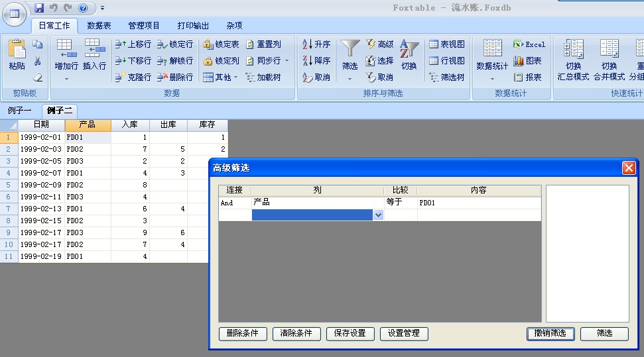
Task: Open the column dropdown in the filter's second row
Action: 378,215
